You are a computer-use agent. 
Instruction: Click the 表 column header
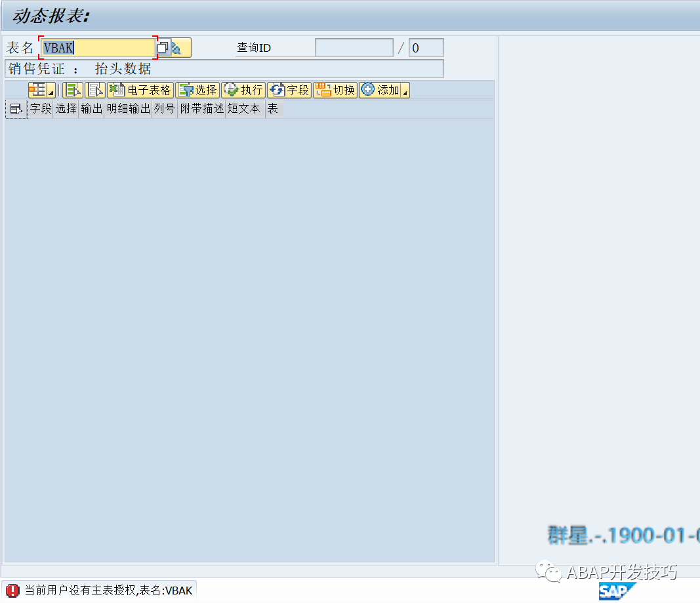point(273,108)
